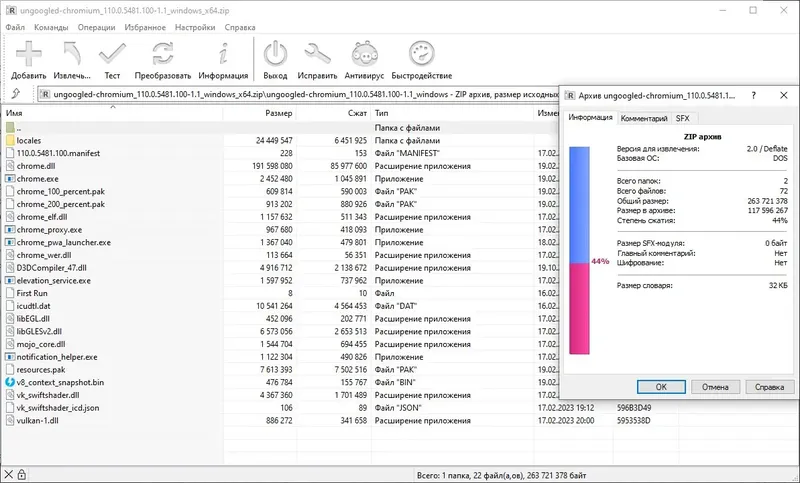
Task: Select the vulkan-1.dll file
Action: pos(37,420)
